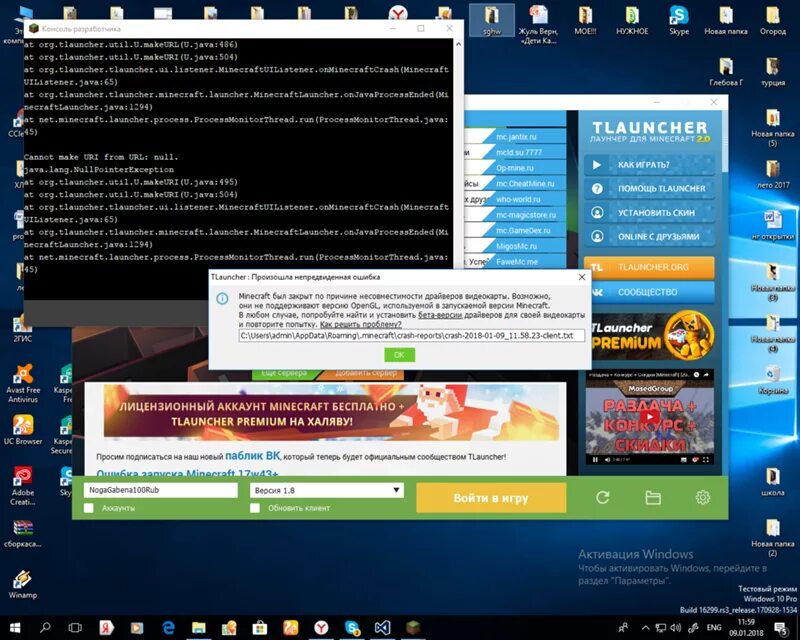Open UC Browser desktop shortcut
This screenshot has width=800, height=640.
pyautogui.click(x=22, y=430)
